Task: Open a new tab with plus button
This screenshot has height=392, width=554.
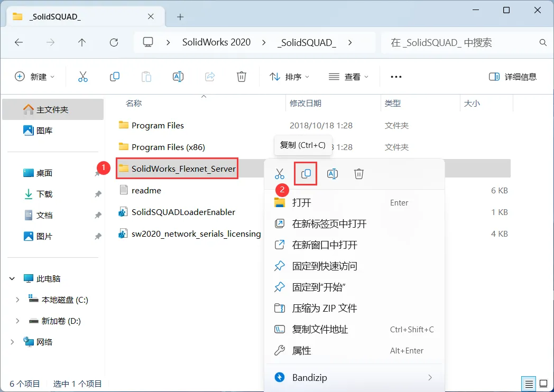Action: pos(180,16)
